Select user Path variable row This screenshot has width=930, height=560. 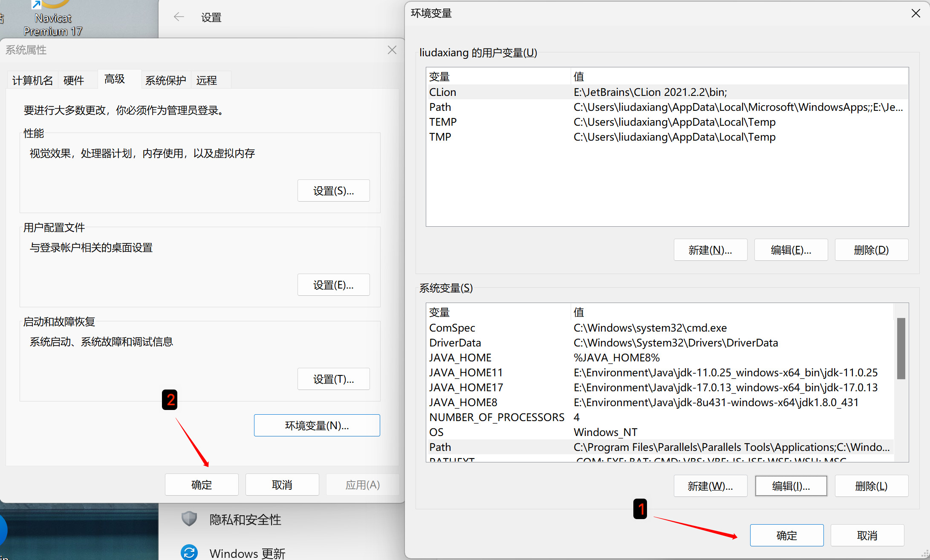[x=440, y=107]
